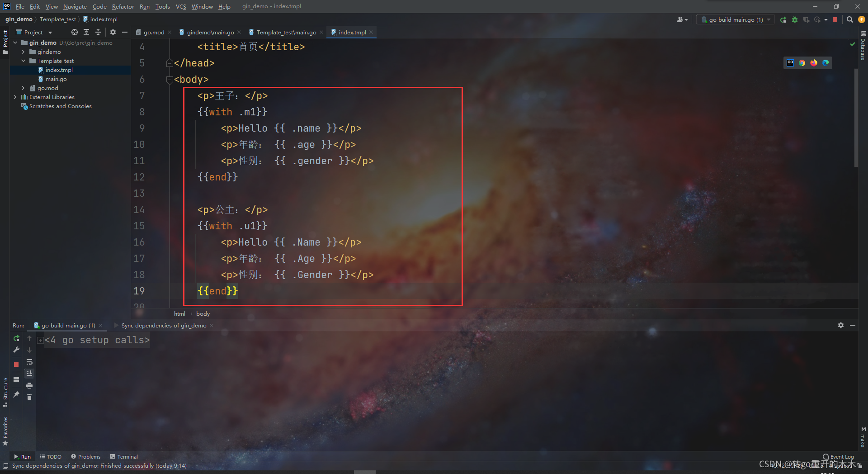Toggle the Project tool window sidebar button
The height and width of the screenshot is (474, 868).
pos(5,42)
